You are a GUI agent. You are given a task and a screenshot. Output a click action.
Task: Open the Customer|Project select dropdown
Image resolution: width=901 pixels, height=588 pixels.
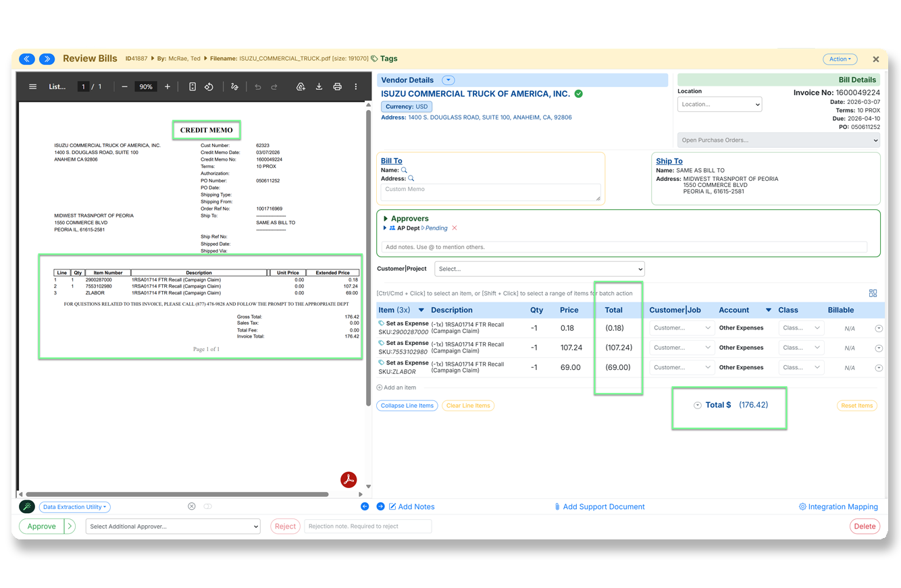pyautogui.click(x=540, y=269)
